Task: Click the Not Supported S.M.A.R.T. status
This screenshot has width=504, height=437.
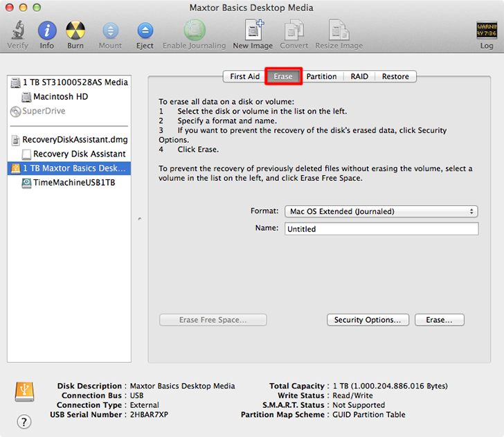Action: pyautogui.click(x=359, y=405)
